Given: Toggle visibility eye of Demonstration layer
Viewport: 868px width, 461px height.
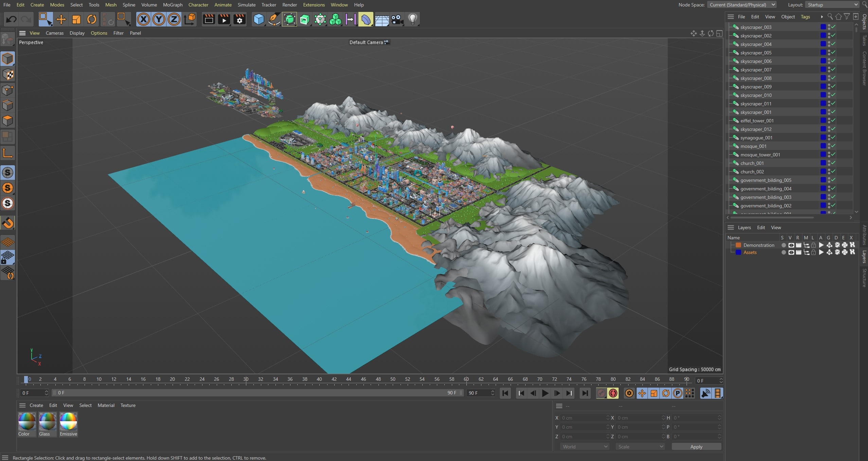Looking at the screenshot, I should [791, 245].
